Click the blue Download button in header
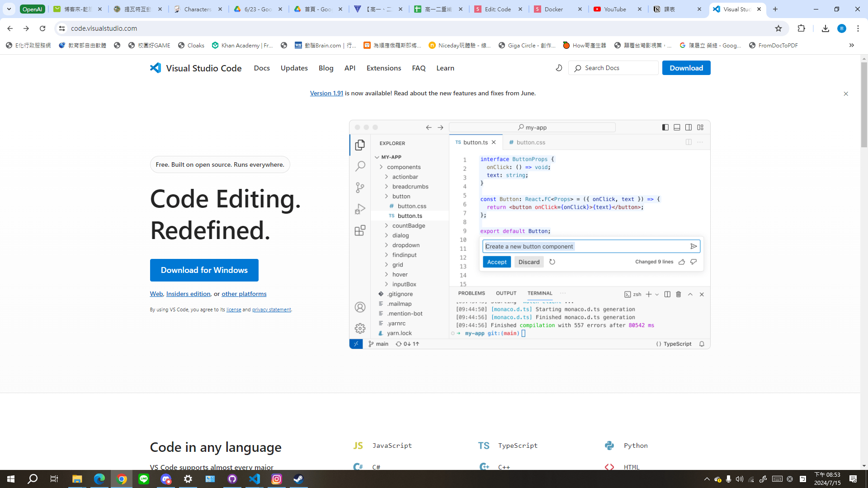868x488 pixels. pyautogui.click(x=686, y=68)
